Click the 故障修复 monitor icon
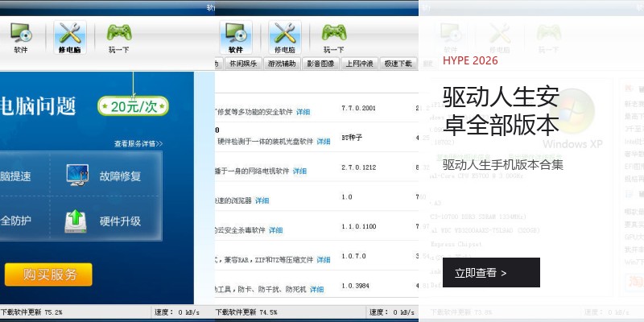Screen dimensions: 644x322 77,175
